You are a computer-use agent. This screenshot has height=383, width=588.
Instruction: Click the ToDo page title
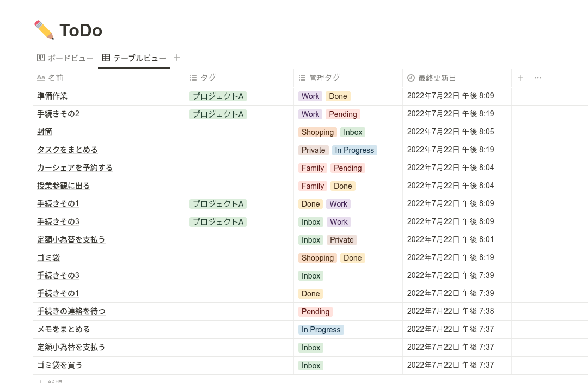click(81, 30)
